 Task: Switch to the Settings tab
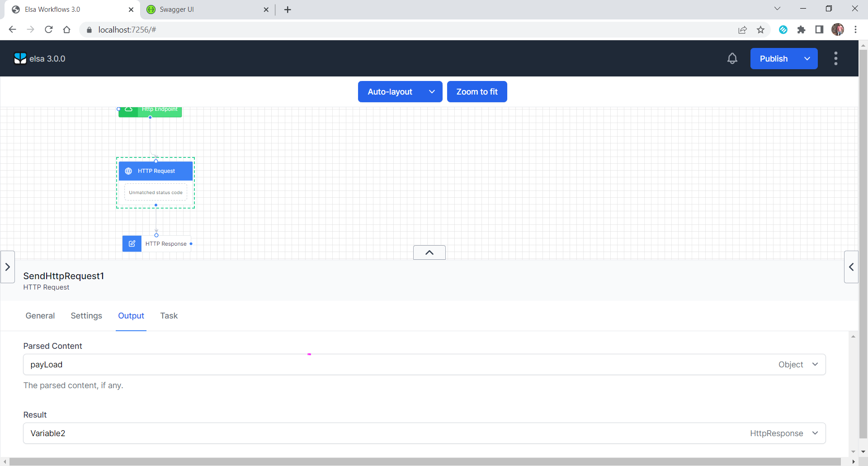pyautogui.click(x=86, y=316)
